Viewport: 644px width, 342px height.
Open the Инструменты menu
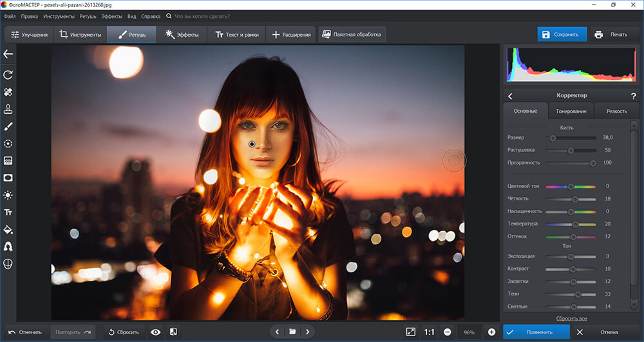click(59, 16)
